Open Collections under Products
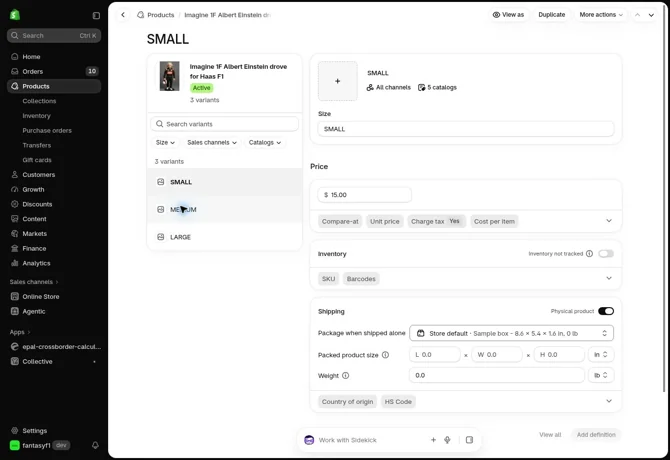This screenshot has width=670, height=460. coord(39,101)
